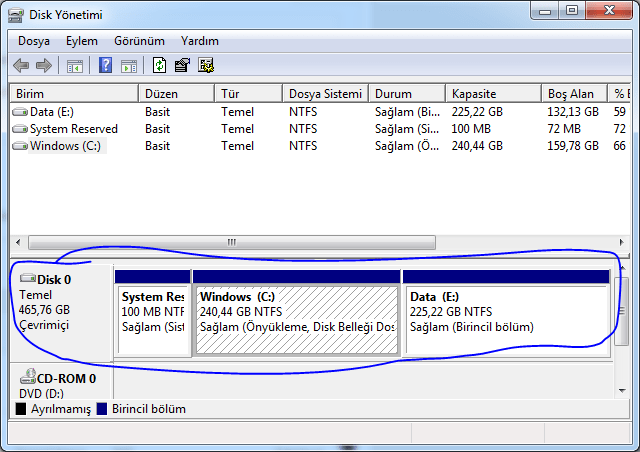
Task: Click the drive icon next to Windows (C:)
Action: coord(20,146)
